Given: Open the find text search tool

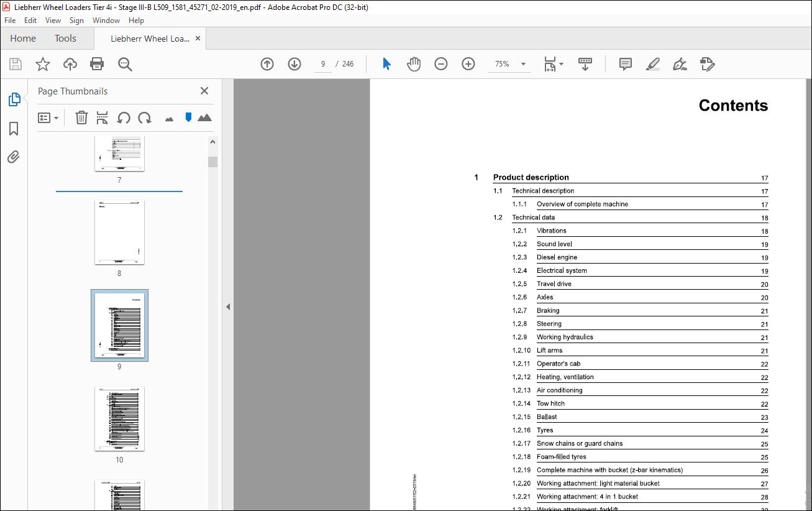Looking at the screenshot, I should [x=125, y=64].
